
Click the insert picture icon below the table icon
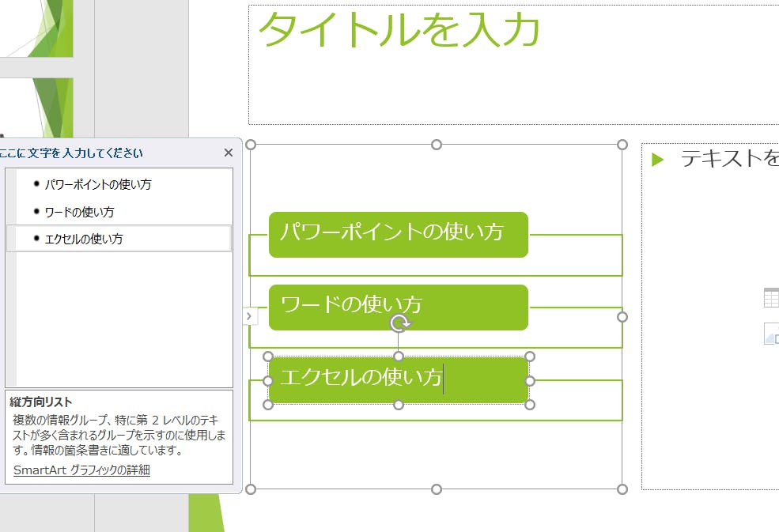771,334
